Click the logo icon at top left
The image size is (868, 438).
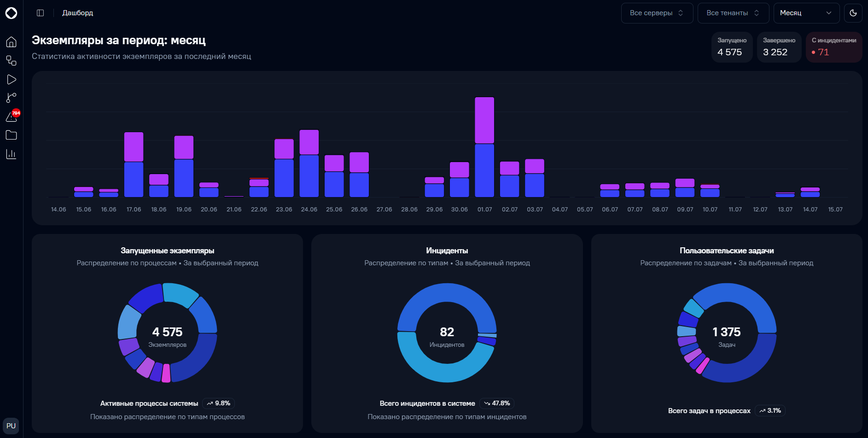pyautogui.click(x=12, y=13)
